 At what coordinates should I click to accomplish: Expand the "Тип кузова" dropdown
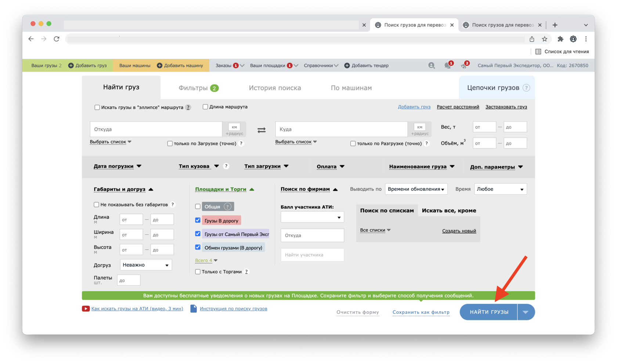click(x=199, y=166)
